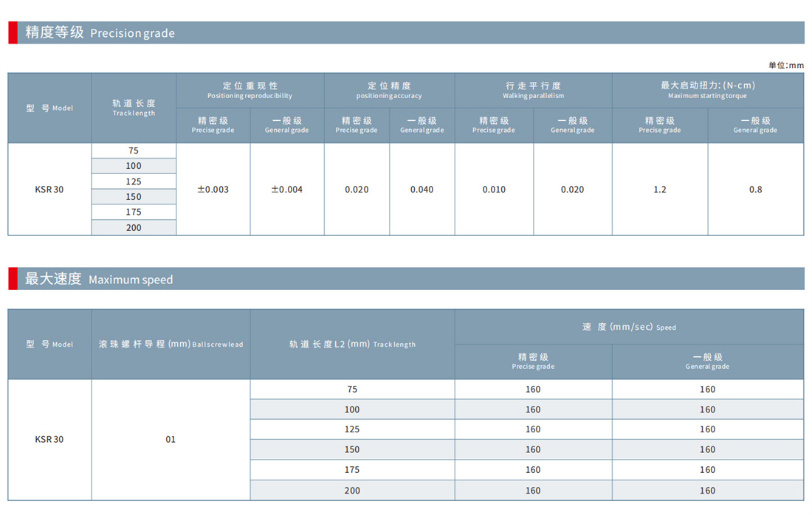Click the 单位:mm unit label
Viewport: 812px width, 515px height.
tap(785, 65)
